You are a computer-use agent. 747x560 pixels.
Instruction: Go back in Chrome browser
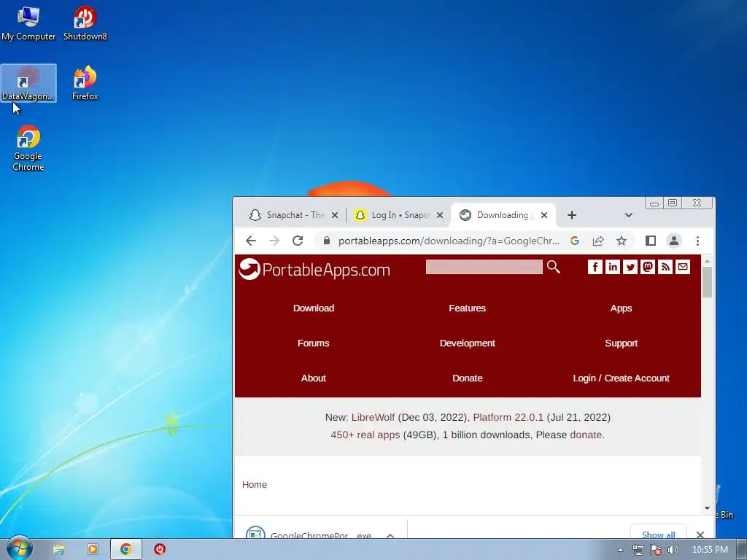(x=251, y=241)
